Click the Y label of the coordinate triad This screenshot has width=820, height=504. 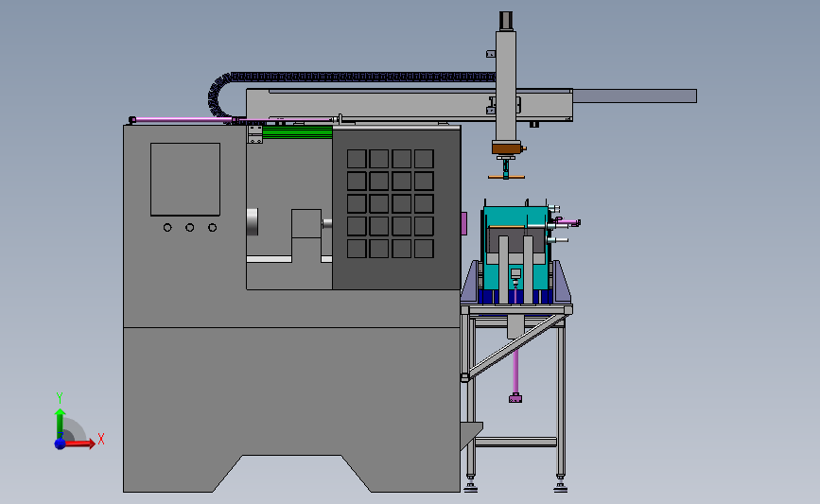(59, 398)
